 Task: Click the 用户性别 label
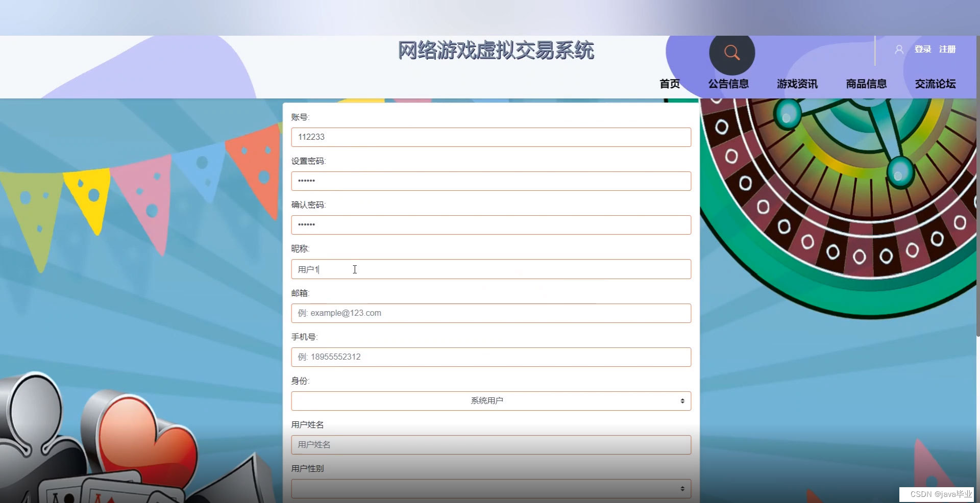[307, 469]
